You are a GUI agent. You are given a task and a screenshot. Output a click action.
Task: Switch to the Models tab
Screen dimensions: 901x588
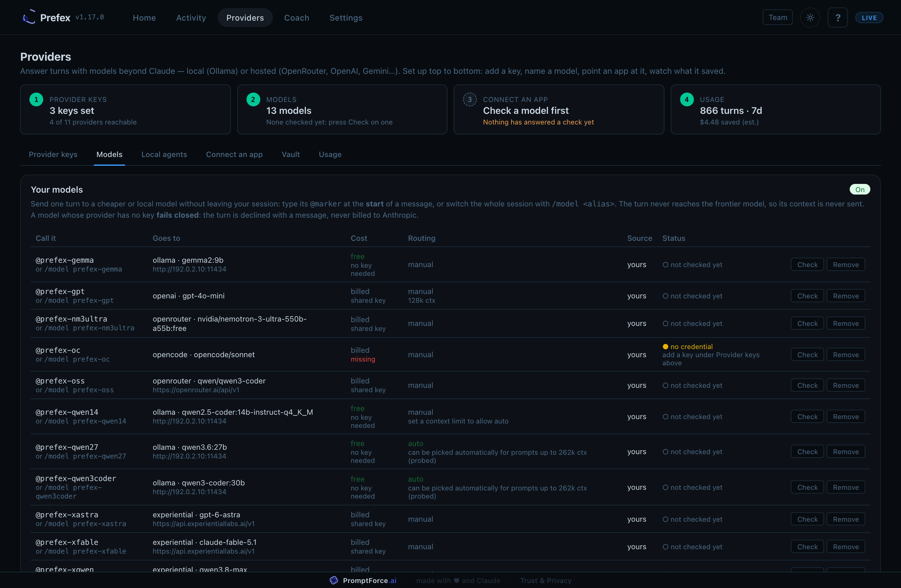click(109, 155)
